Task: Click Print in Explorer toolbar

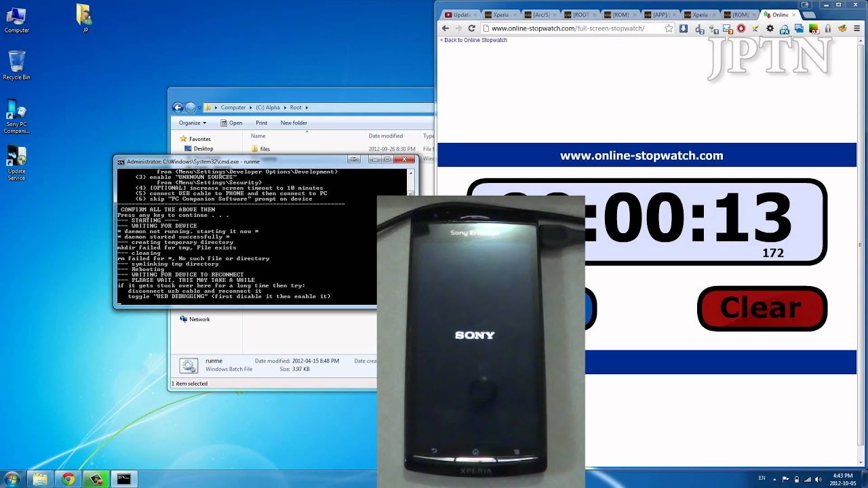Action: 261,123
